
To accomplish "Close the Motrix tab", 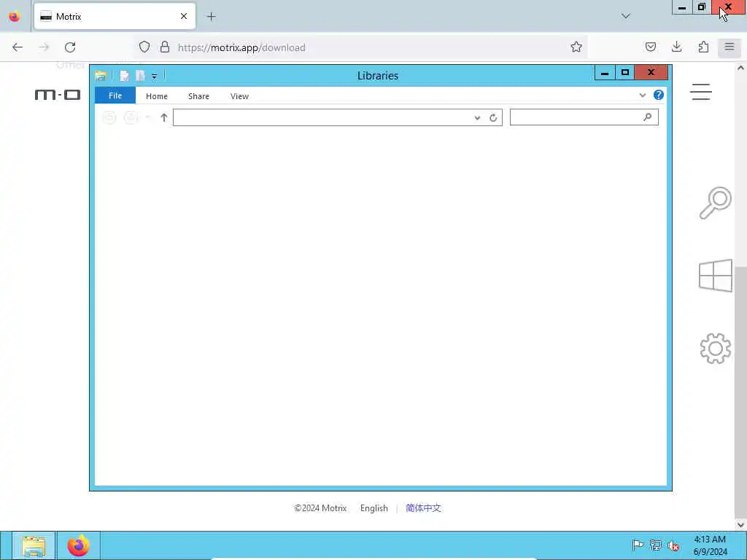I will pos(184,17).
